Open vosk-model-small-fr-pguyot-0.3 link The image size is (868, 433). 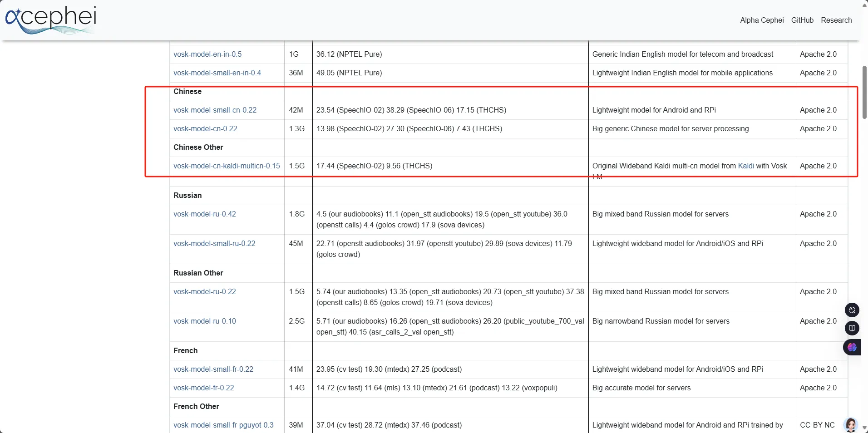coord(223,425)
